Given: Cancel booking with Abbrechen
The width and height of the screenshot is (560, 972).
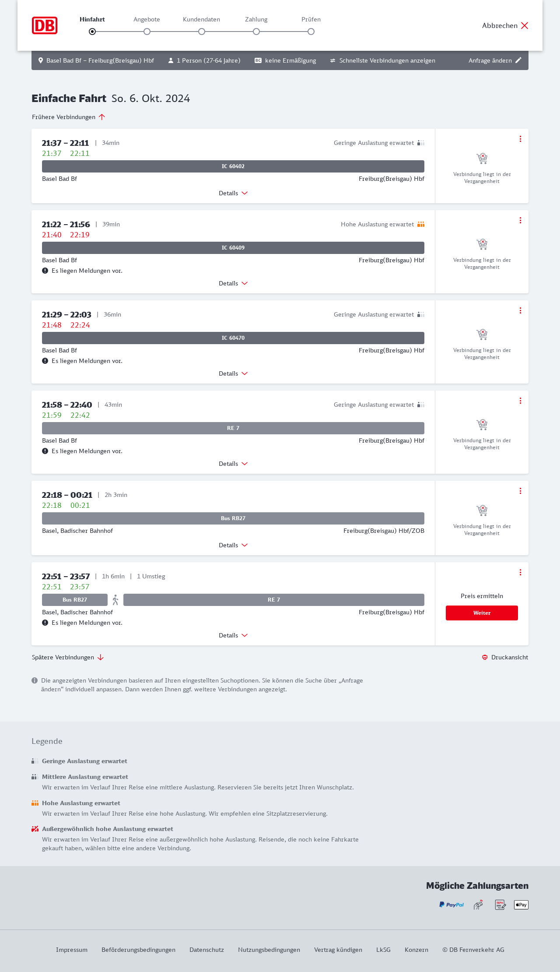Looking at the screenshot, I should [505, 25].
